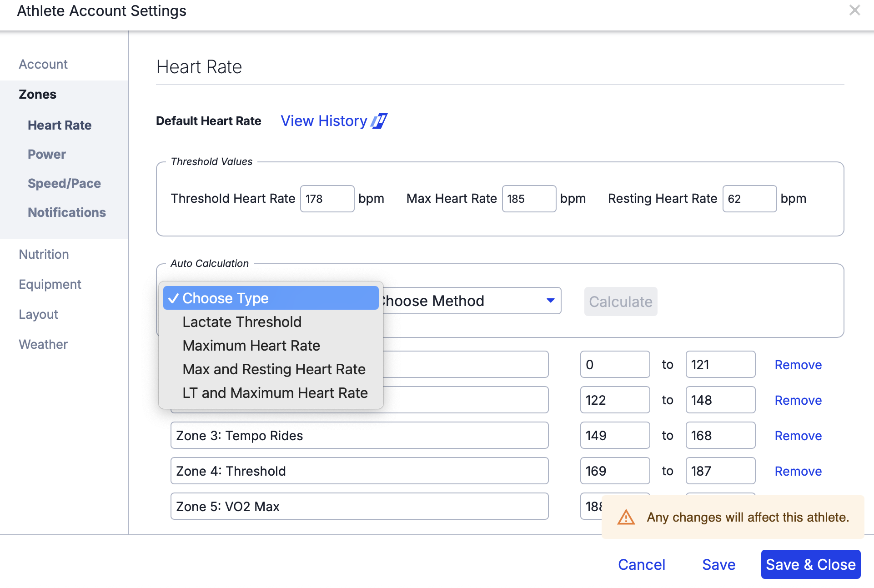This screenshot has height=588, width=874.
Task: Open zone Notifications settings
Action: click(x=67, y=212)
